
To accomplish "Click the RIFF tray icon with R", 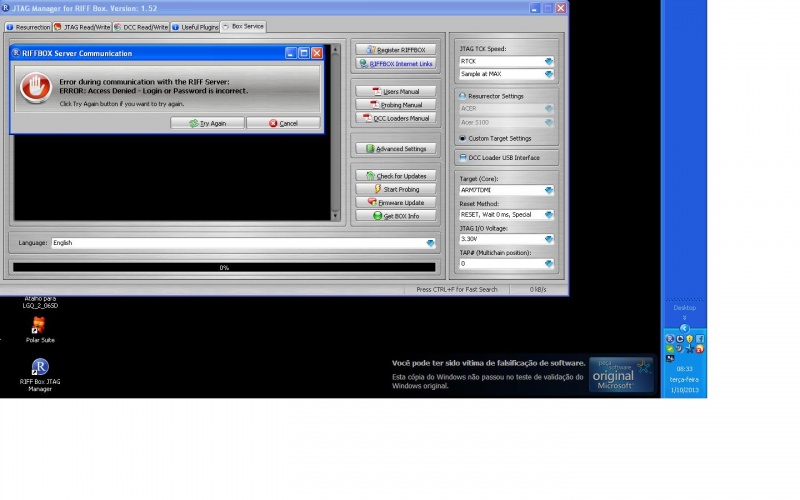I will 670,339.
